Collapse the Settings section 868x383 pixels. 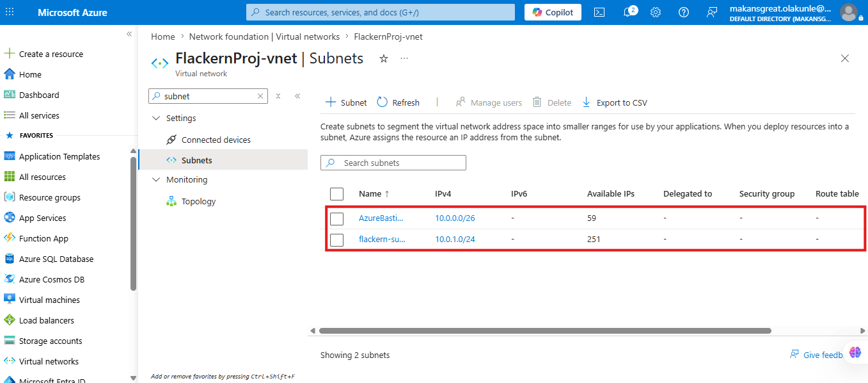point(156,118)
